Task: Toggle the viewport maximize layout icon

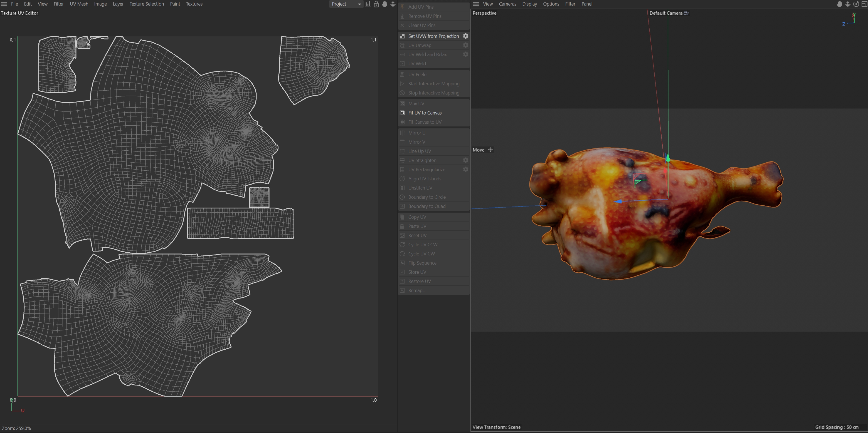Action: (864, 4)
